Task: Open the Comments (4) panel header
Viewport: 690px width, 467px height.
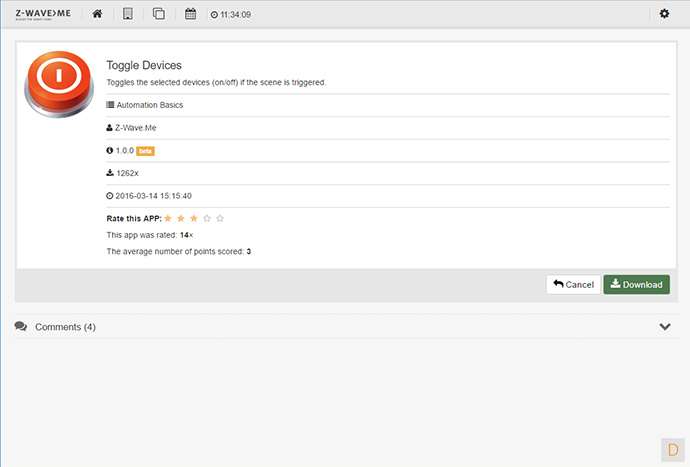Action: coord(65,327)
